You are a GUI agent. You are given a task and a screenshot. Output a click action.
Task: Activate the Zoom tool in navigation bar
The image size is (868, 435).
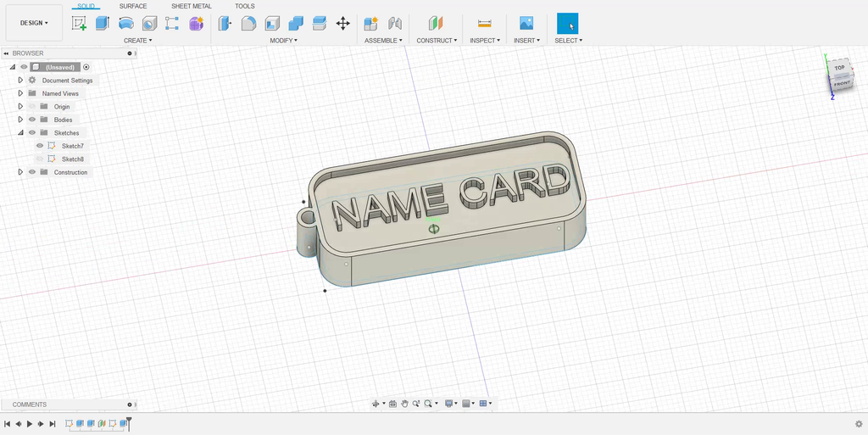[415, 404]
